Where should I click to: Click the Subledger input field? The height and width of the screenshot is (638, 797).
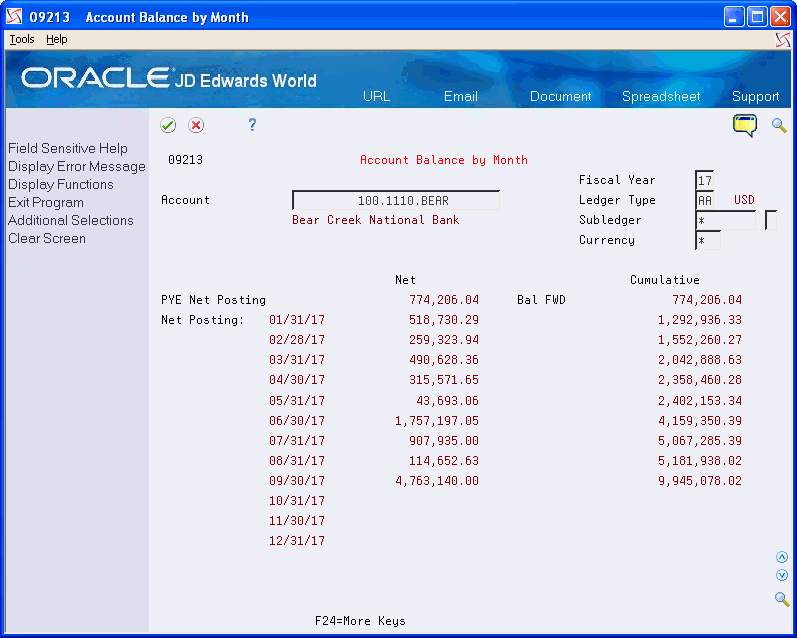point(725,220)
